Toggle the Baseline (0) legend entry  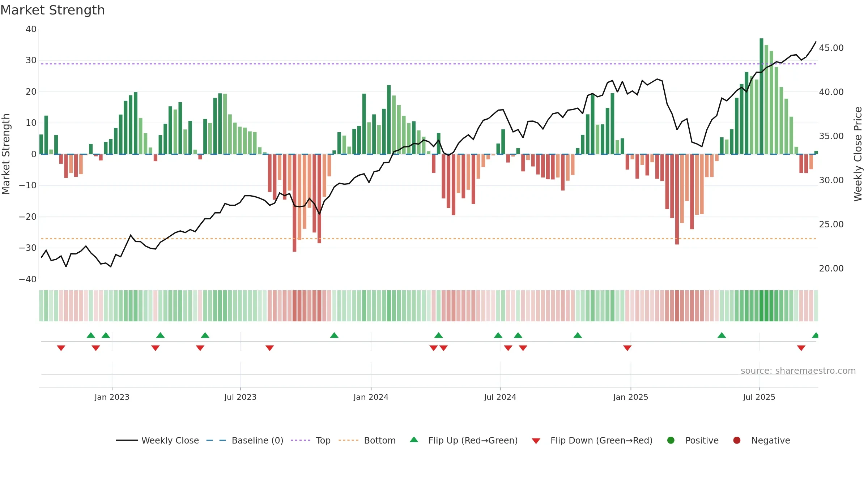[258, 440]
